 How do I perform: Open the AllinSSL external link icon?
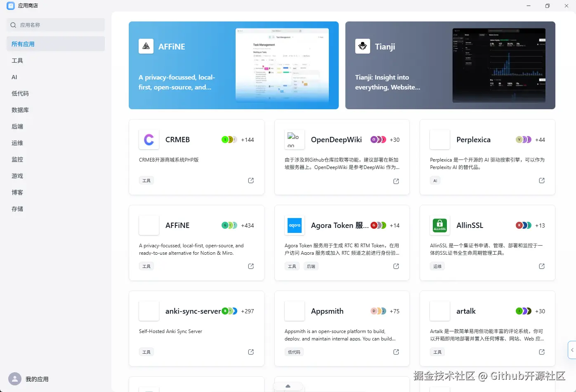[542, 266]
